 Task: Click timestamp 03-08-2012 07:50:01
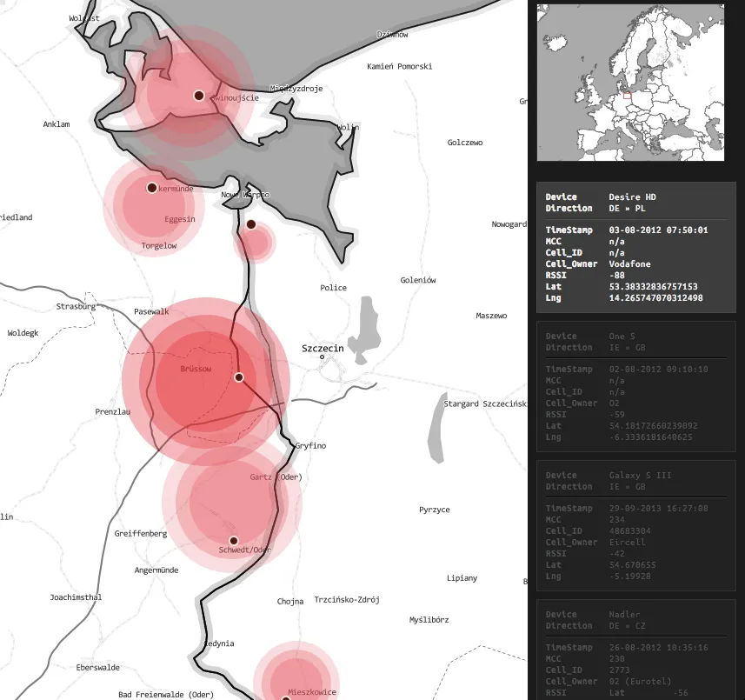click(659, 230)
